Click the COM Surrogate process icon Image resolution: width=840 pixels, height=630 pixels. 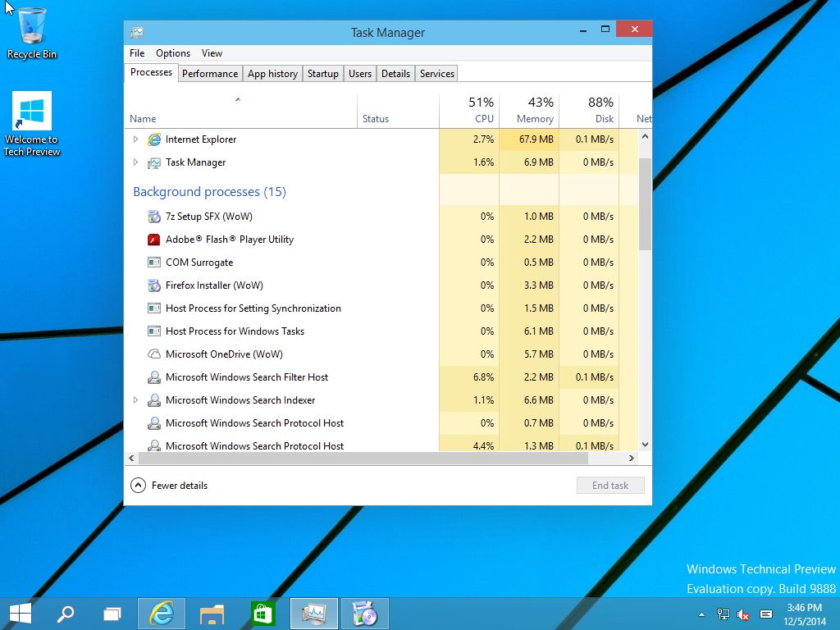154,262
